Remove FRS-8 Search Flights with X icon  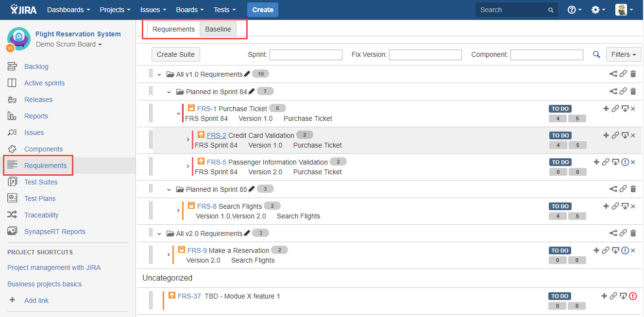633,206
